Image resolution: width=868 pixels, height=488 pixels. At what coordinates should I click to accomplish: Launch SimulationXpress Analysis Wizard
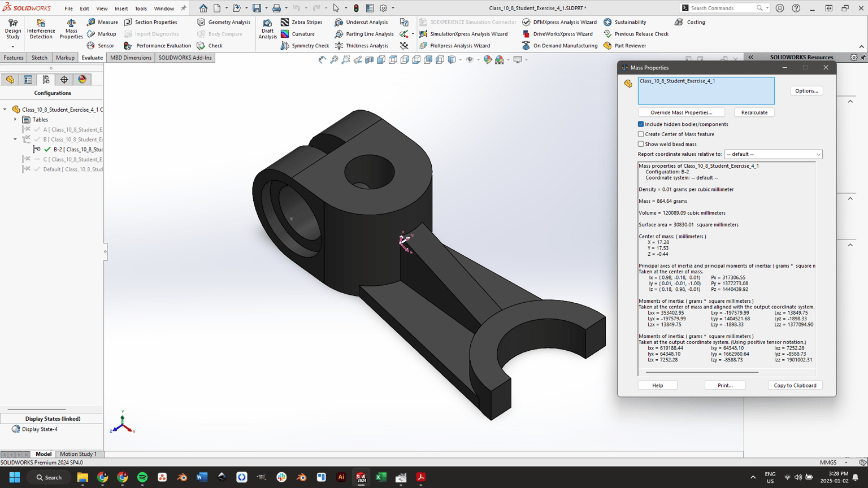(463, 34)
